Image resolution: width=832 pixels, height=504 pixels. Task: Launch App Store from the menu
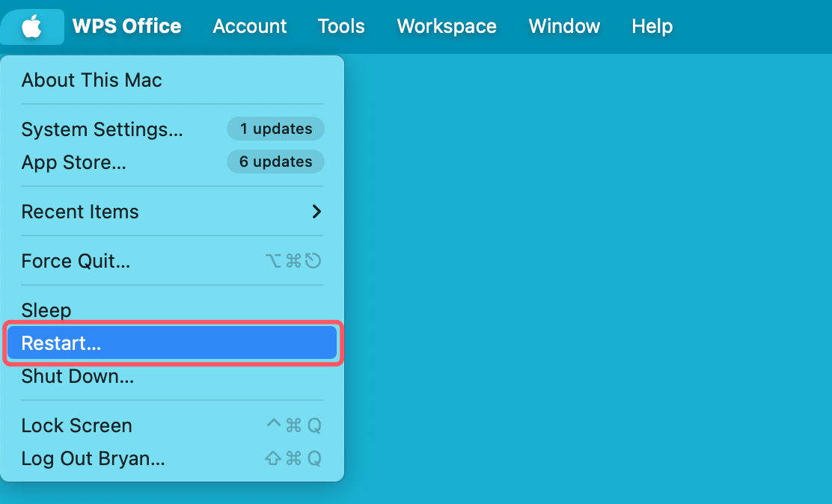coord(73,162)
